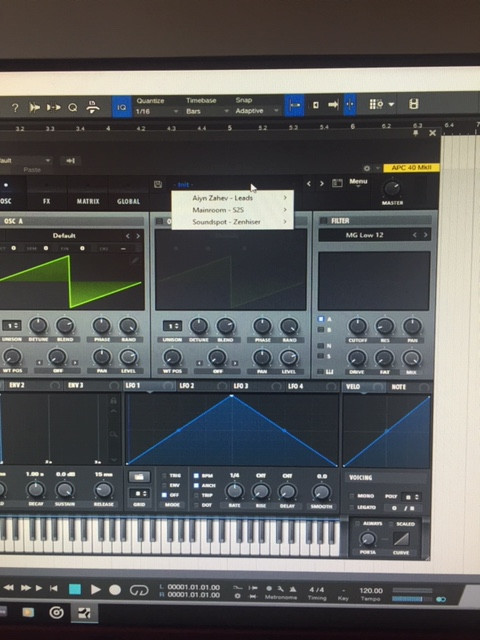The width and height of the screenshot is (480, 640).
Task: Open the Quantize 1/16 dropdown
Action: click(x=157, y=111)
